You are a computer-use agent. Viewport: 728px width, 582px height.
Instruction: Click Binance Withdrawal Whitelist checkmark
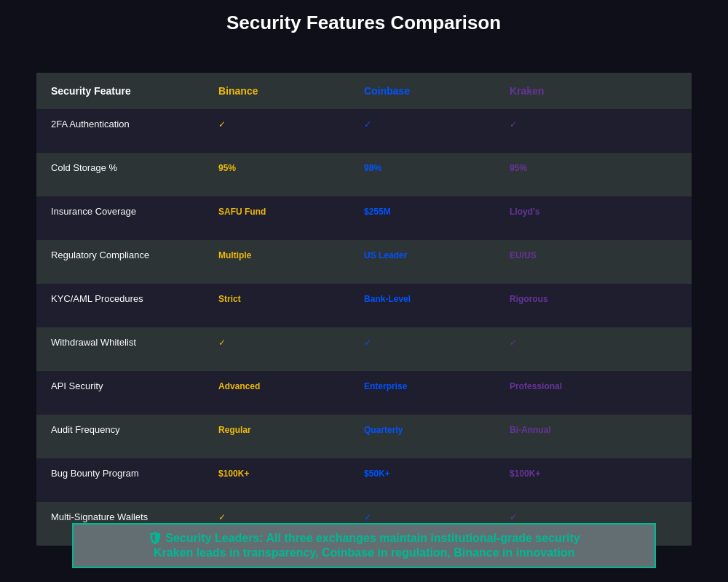tap(222, 343)
